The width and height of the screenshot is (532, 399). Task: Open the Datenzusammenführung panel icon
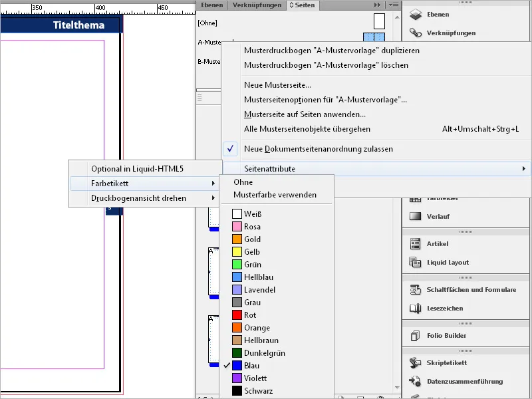click(415, 381)
